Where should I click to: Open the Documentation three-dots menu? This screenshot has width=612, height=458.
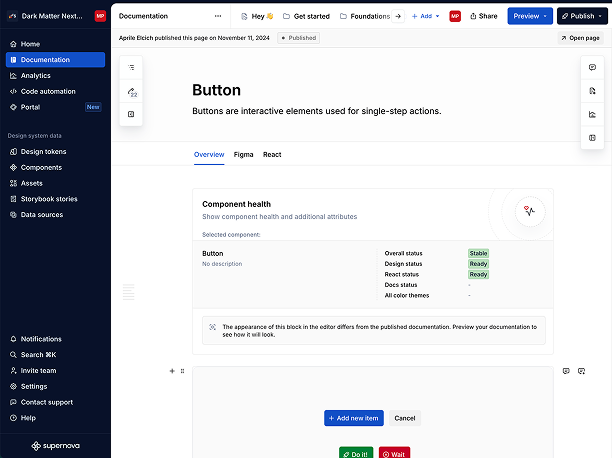[x=218, y=16]
